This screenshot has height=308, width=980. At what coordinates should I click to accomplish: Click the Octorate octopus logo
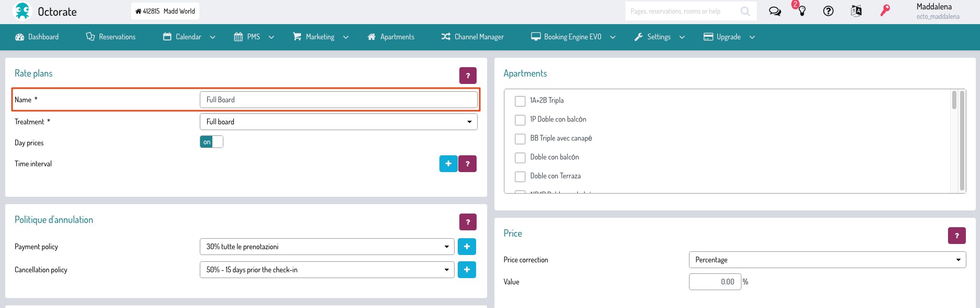tap(22, 11)
